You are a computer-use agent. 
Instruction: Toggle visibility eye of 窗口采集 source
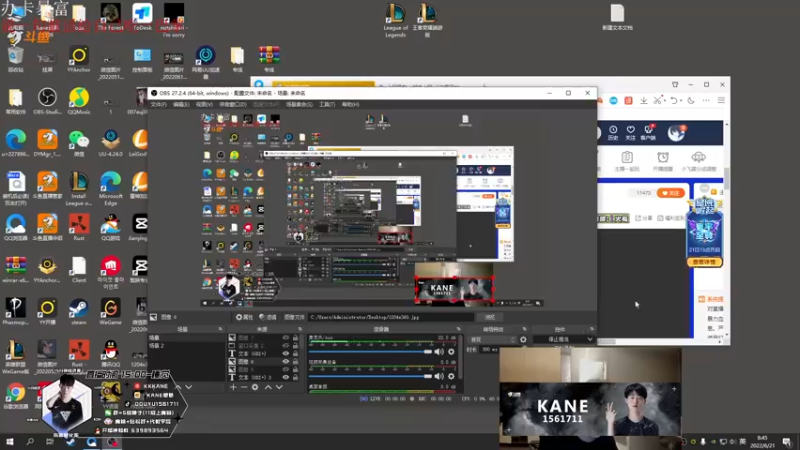286,345
